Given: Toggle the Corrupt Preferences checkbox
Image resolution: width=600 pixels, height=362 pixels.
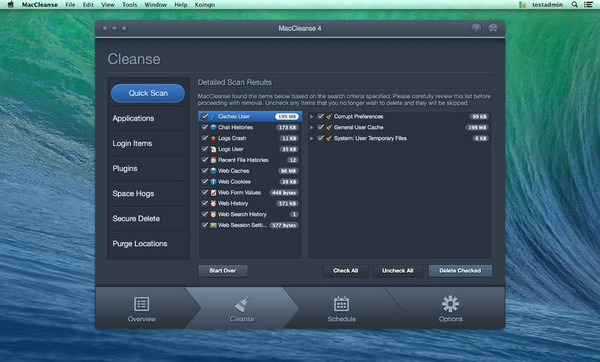Looking at the screenshot, I should 321,116.
